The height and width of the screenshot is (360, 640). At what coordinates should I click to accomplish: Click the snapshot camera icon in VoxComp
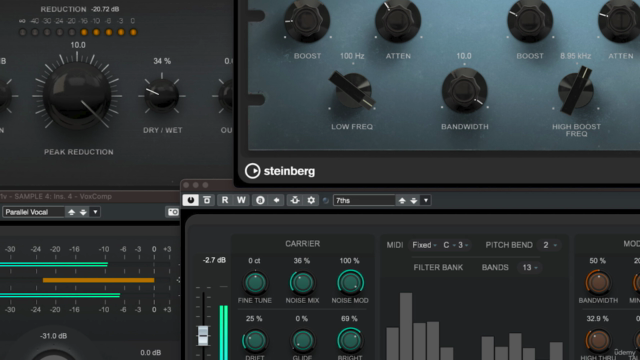173,212
